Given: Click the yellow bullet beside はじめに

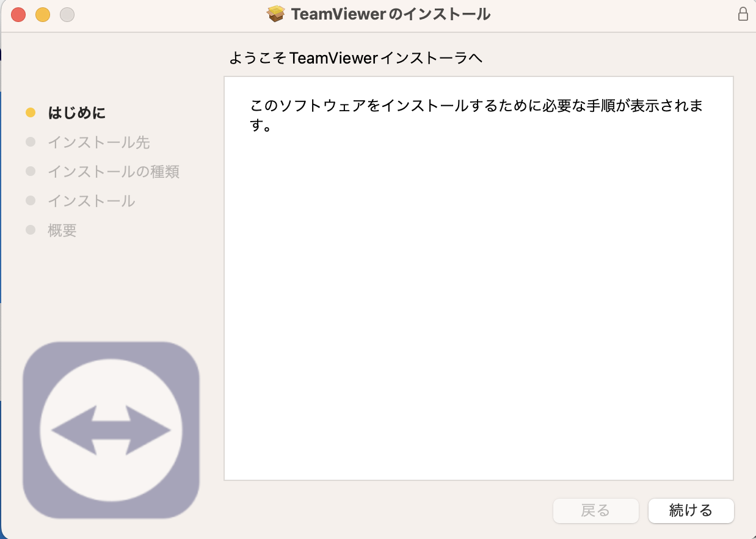Looking at the screenshot, I should (31, 113).
